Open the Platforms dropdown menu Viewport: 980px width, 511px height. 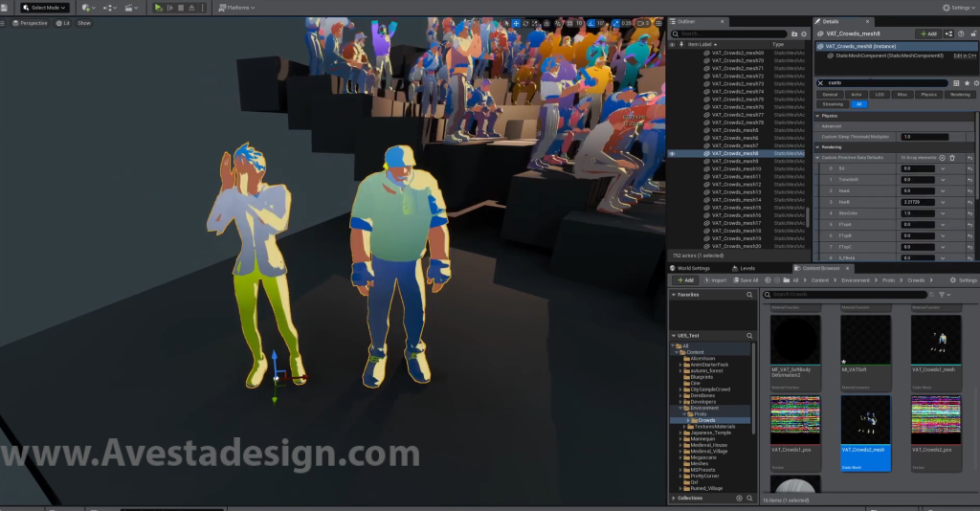click(236, 8)
